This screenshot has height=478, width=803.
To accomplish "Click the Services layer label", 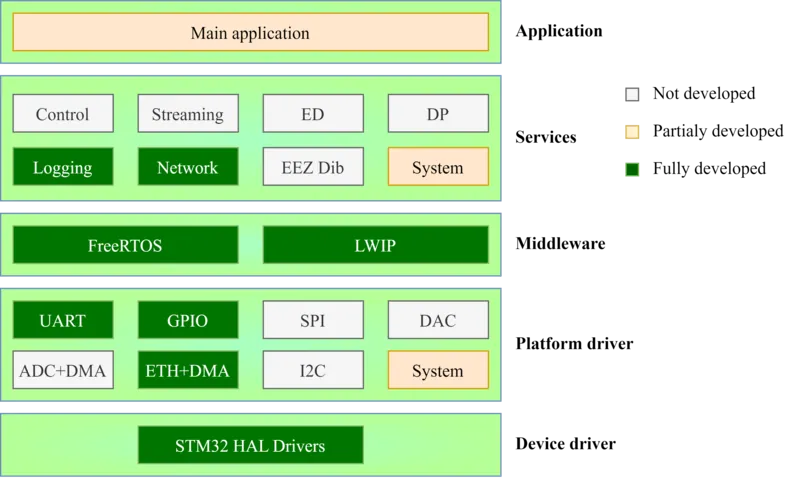I will (546, 137).
